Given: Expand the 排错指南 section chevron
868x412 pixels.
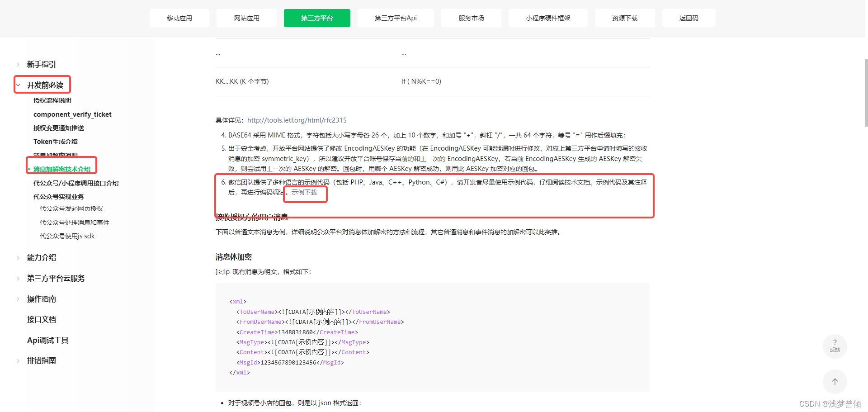Looking at the screenshot, I should 18,361.
